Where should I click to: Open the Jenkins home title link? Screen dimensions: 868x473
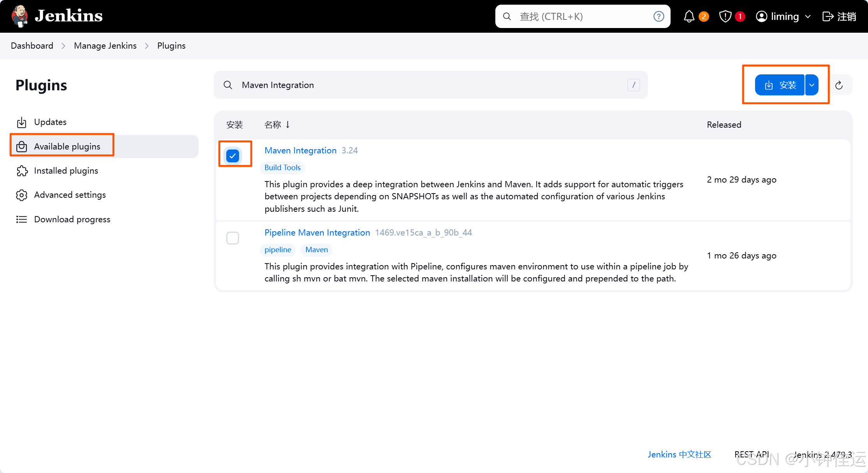click(x=69, y=16)
